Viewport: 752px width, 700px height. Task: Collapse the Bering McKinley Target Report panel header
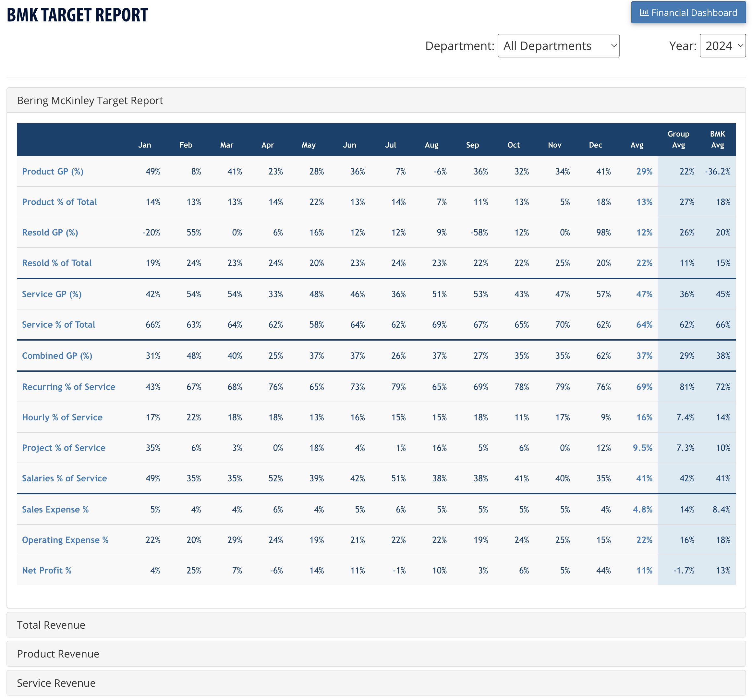pos(376,100)
